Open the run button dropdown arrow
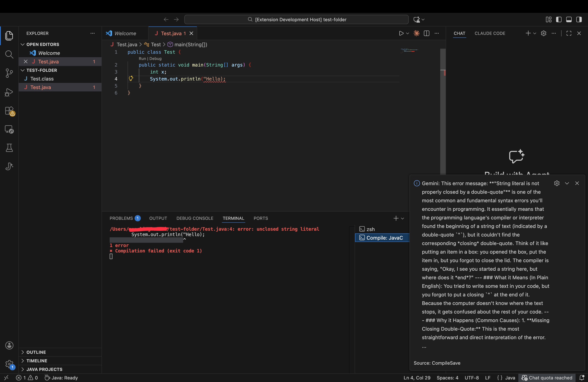This screenshot has width=588, height=382. 408,33
